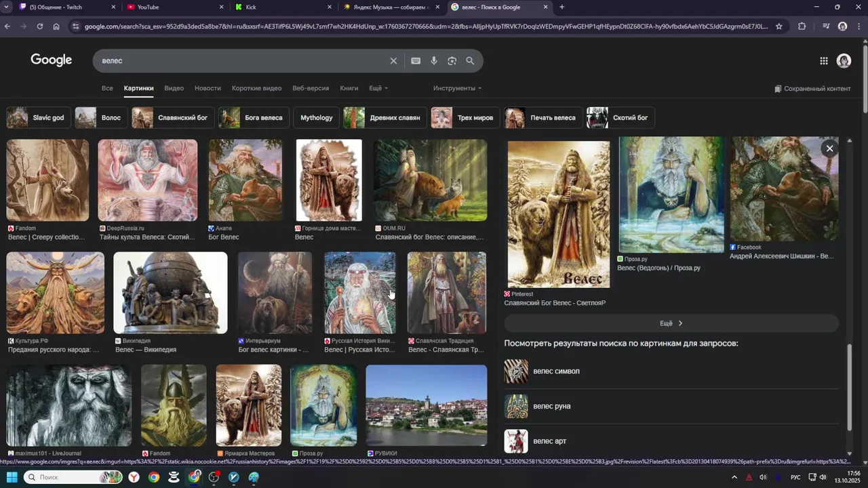Close the Twitch tab
This screenshot has height=488, width=868.
pos(113,7)
